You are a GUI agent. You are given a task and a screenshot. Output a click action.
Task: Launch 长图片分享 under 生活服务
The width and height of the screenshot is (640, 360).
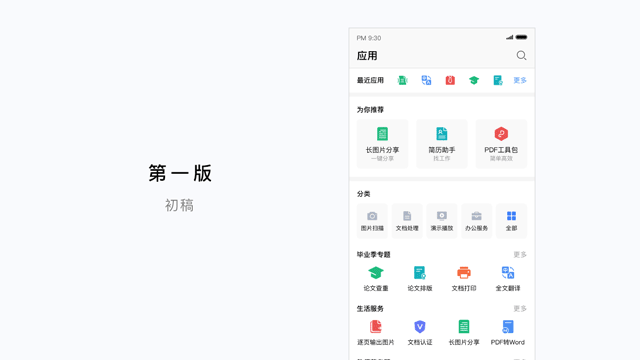tap(464, 333)
